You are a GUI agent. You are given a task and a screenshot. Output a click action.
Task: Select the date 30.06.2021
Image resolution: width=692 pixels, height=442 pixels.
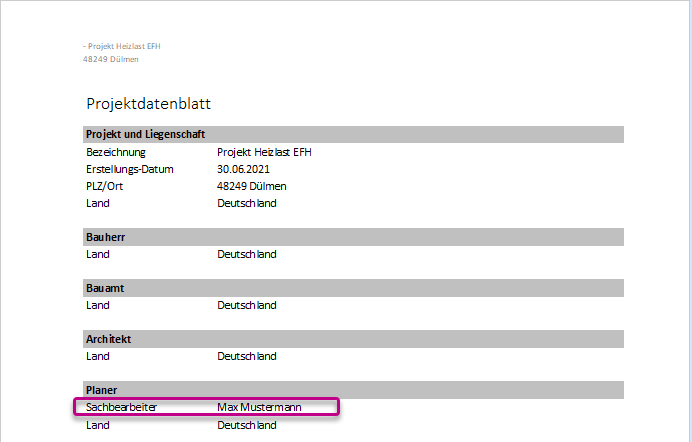[243, 169]
